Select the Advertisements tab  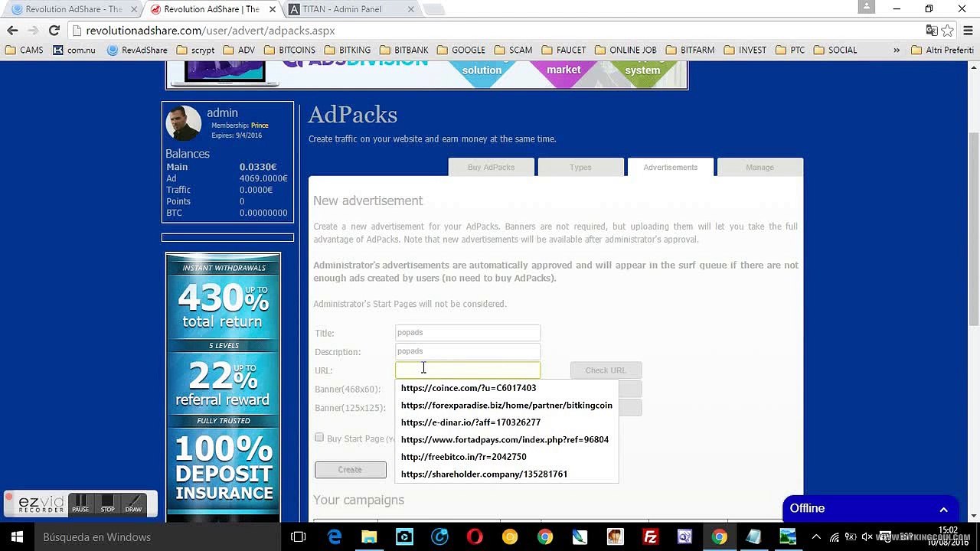(x=670, y=167)
